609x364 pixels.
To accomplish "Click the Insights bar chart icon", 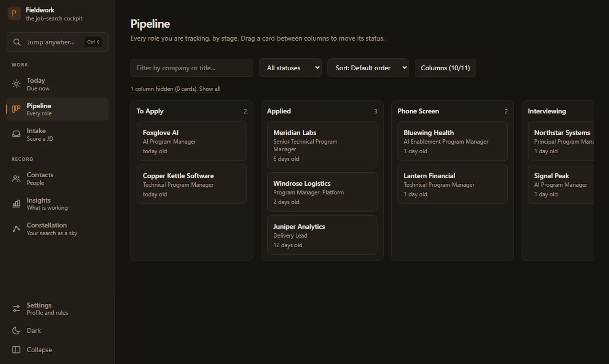I will coord(16,204).
